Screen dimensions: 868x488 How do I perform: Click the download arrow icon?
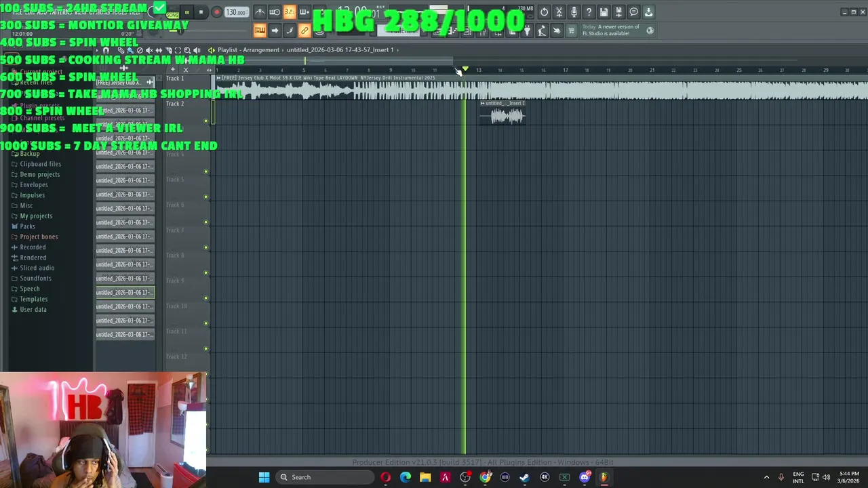[x=648, y=12]
